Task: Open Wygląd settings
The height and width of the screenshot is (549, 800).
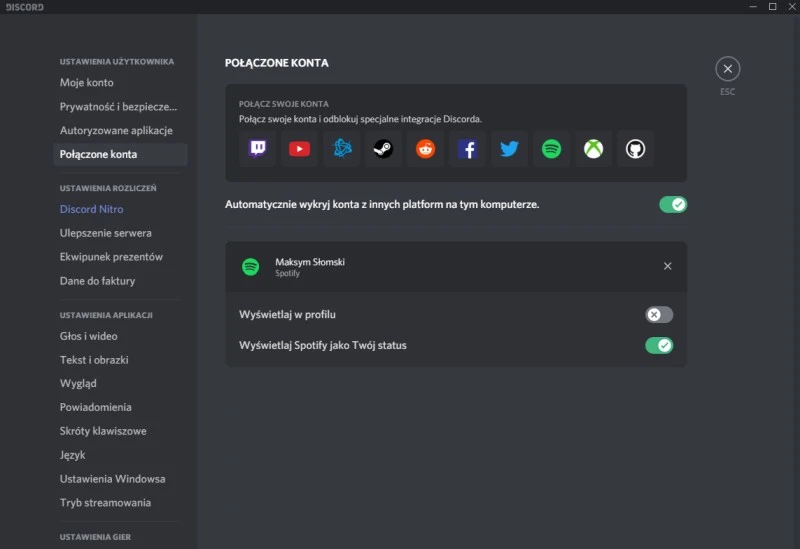Action: [120, 384]
